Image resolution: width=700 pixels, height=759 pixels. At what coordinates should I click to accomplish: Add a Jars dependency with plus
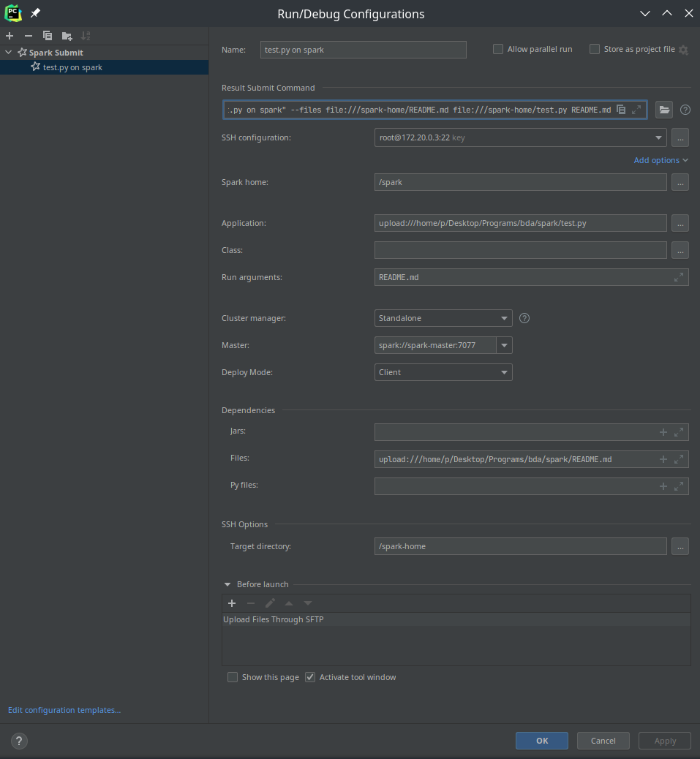(x=663, y=432)
